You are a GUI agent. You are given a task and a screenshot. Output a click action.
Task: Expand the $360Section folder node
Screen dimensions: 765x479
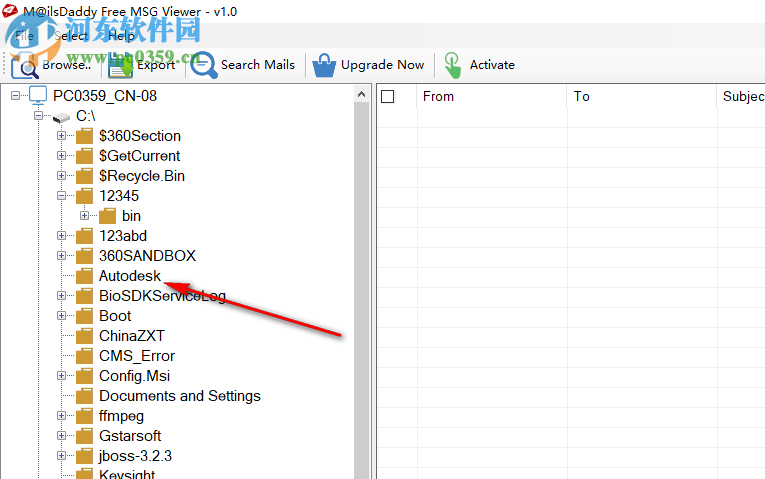coord(61,136)
